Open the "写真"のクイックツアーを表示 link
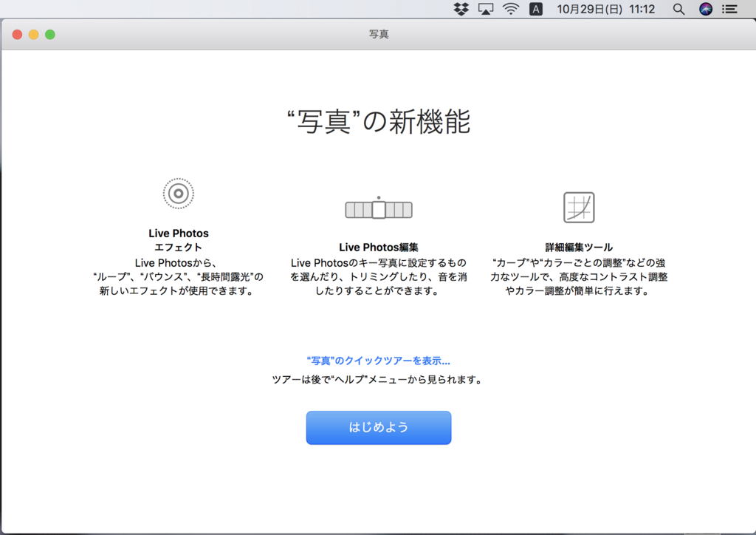The image size is (756, 535). click(x=379, y=361)
